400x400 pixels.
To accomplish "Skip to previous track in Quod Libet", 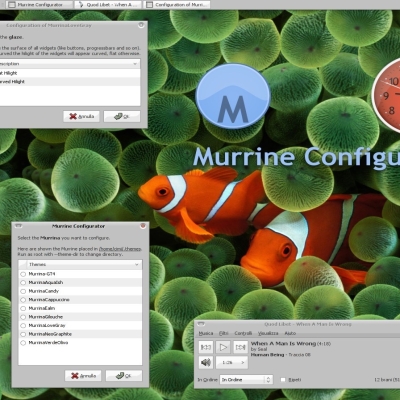I will (x=206, y=347).
